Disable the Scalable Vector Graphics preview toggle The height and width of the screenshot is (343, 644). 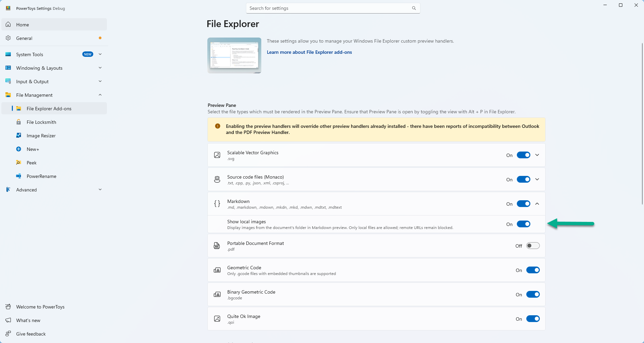(x=524, y=155)
